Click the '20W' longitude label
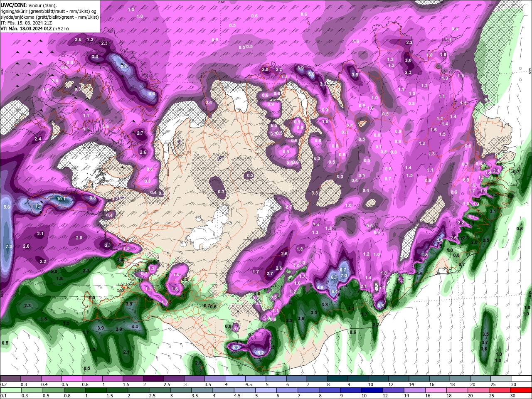Image resolution: width=532 pixels, height=399 pixels. click(x=221, y=2)
